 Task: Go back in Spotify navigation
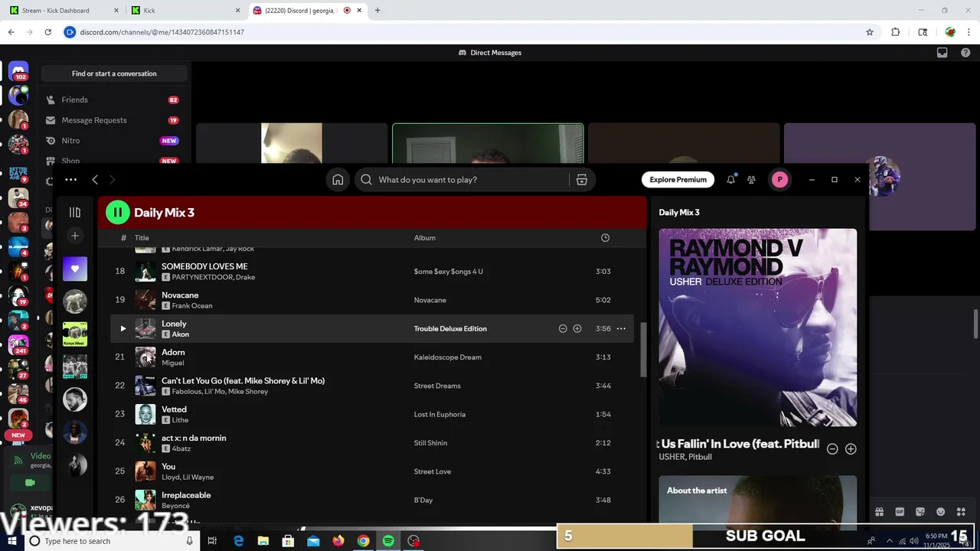(x=95, y=180)
